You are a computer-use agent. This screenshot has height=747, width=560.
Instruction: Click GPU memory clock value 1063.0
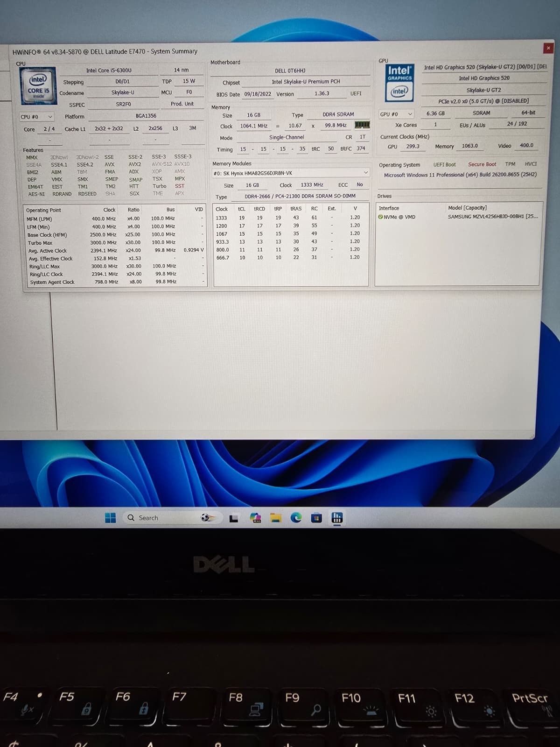click(x=469, y=146)
